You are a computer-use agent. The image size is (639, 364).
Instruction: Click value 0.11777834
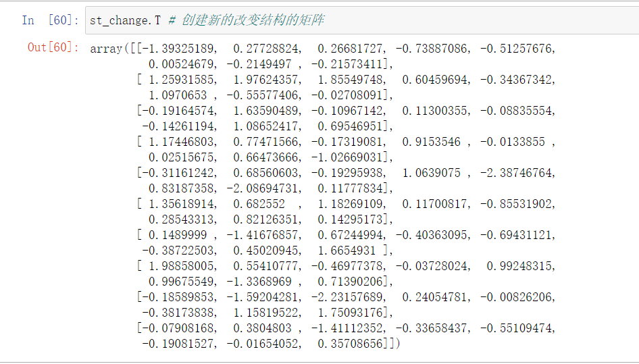350,188
